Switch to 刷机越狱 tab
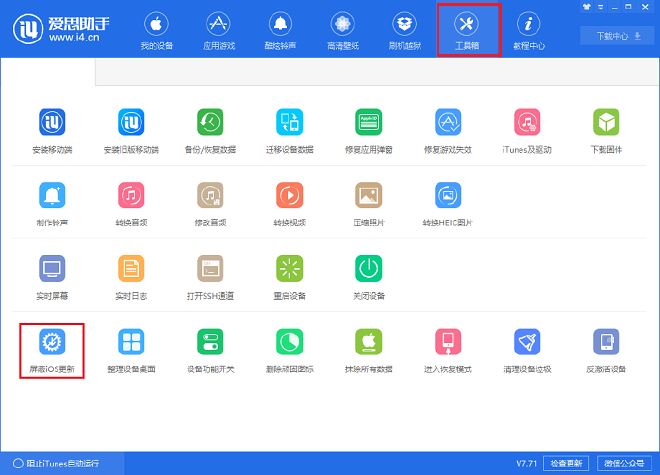 [404, 31]
